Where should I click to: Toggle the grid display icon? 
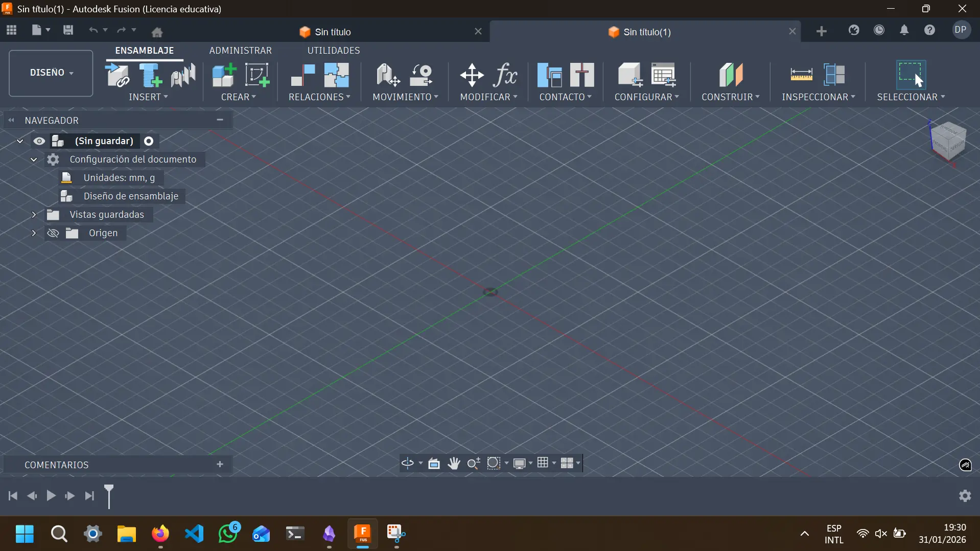click(544, 464)
